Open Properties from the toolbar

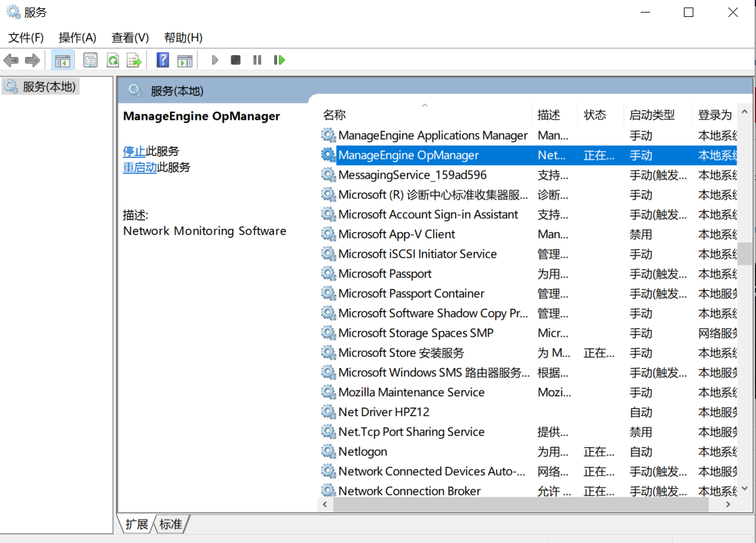click(x=90, y=60)
